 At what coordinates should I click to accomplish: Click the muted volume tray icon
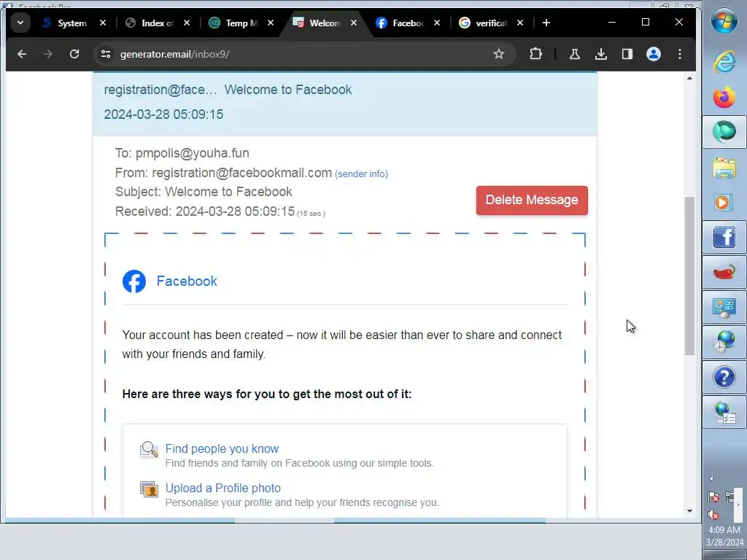(x=713, y=514)
